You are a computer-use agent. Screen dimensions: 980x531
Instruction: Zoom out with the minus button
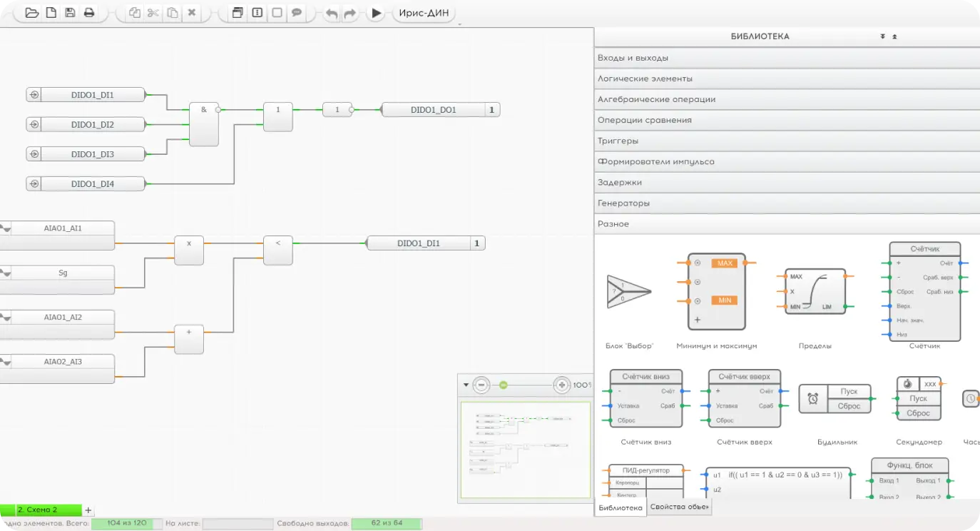click(482, 385)
